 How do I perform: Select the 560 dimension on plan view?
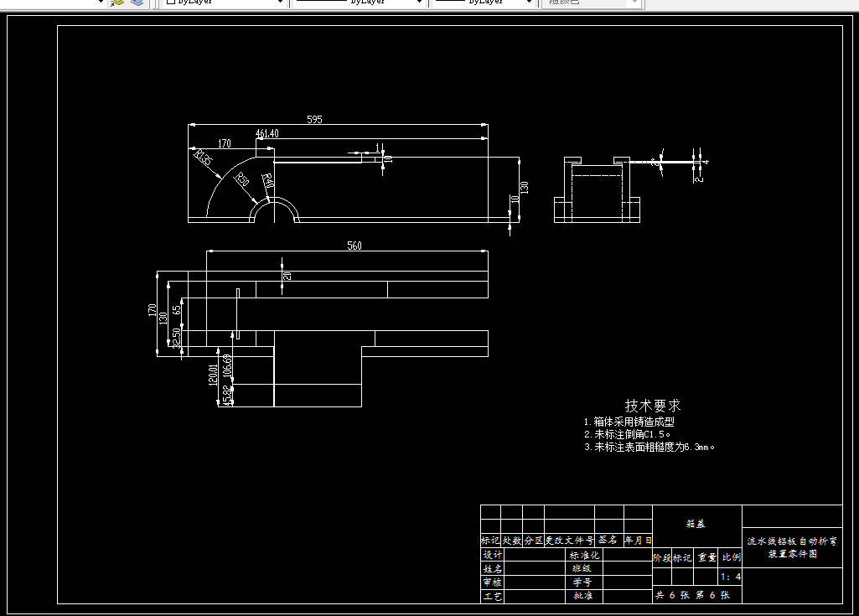(x=354, y=246)
